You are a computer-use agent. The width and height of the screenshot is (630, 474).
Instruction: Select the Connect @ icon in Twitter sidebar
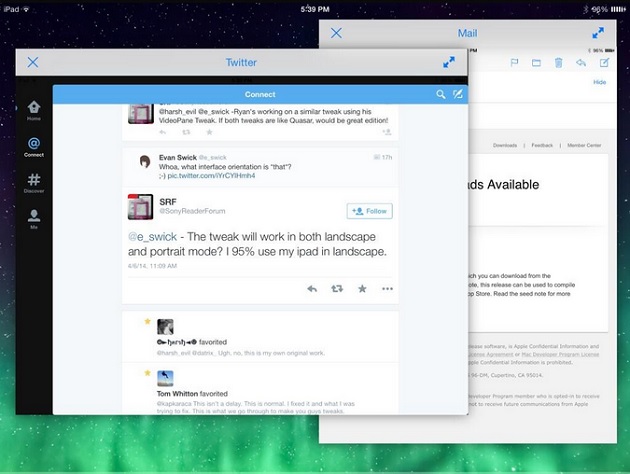click(34, 147)
